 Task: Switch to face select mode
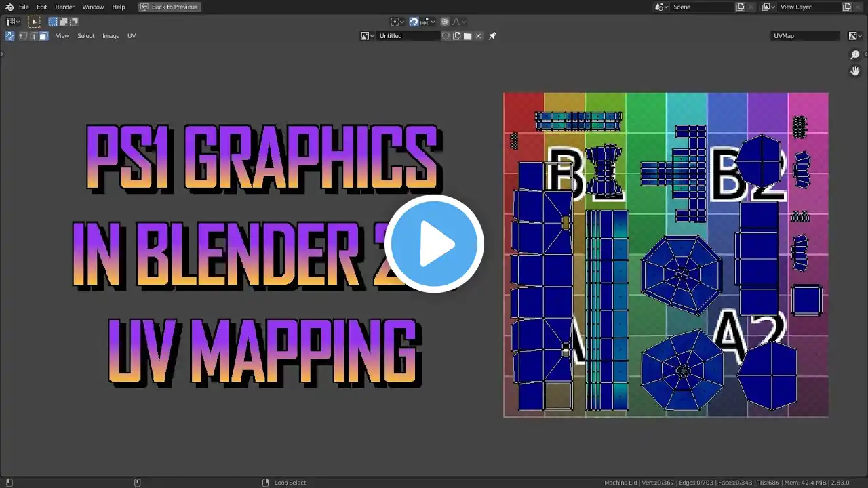[43, 36]
